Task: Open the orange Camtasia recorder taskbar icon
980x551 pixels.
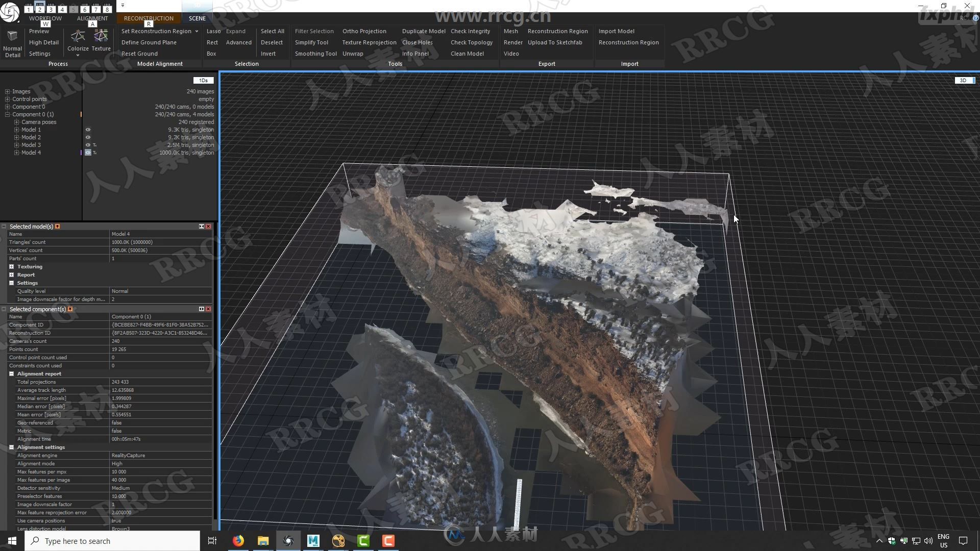Action: (x=388, y=541)
